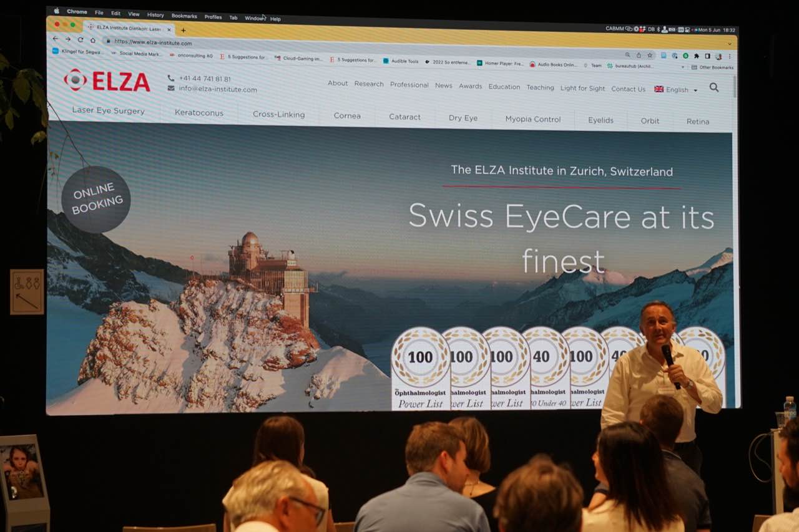This screenshot has height=532, width=799.
Task: Reload the ELZA Institute page
Action: [81, 39]
